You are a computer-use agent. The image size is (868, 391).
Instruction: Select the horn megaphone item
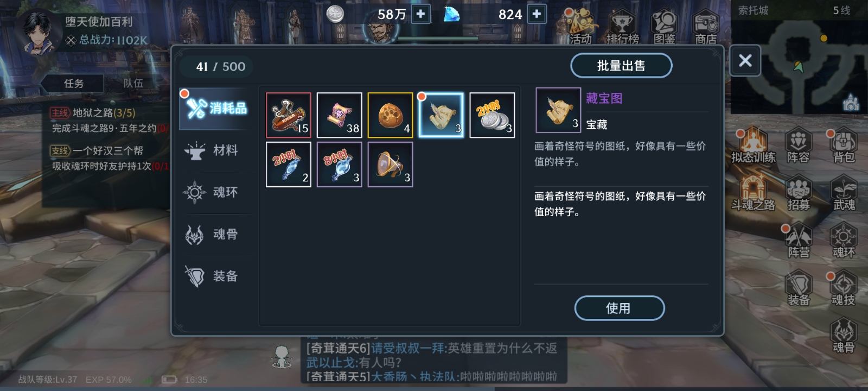pos(391,165)
